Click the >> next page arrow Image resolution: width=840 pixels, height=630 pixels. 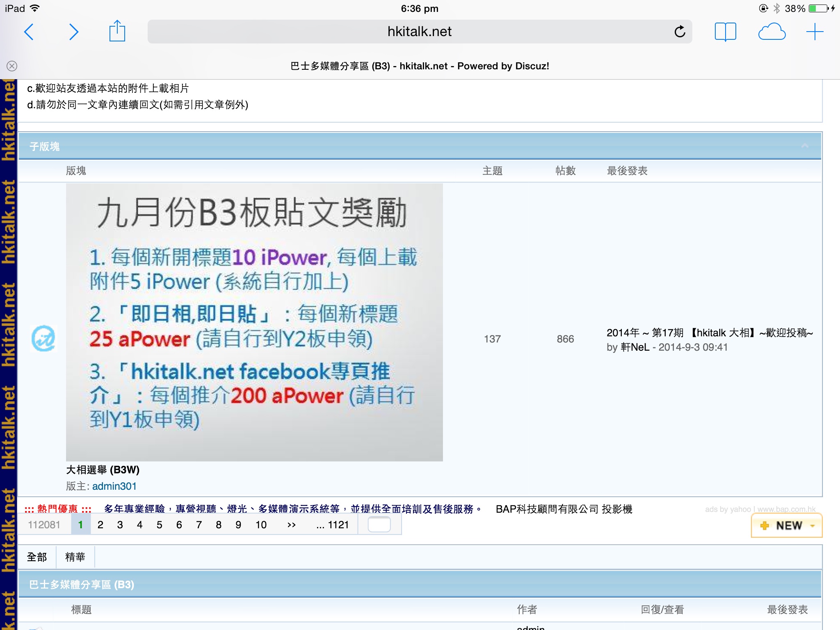[x=291, y=525]
